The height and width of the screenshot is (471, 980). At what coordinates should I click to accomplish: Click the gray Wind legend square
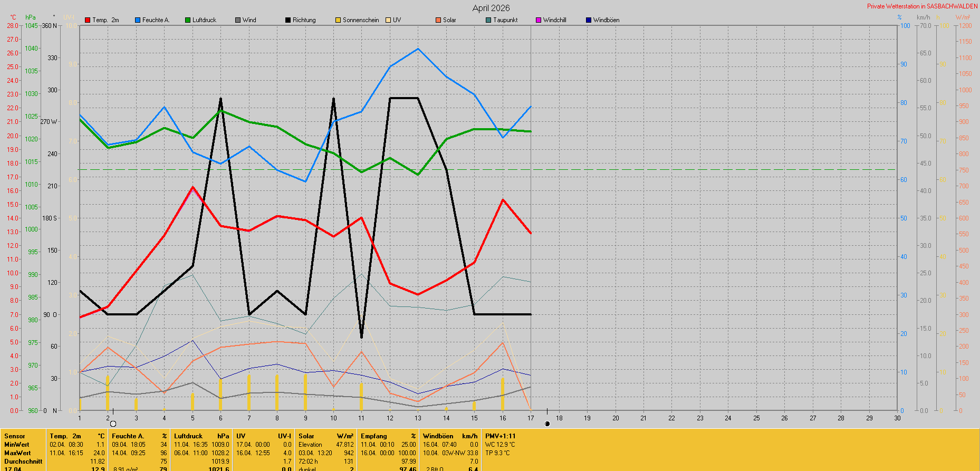coord(238,20)
